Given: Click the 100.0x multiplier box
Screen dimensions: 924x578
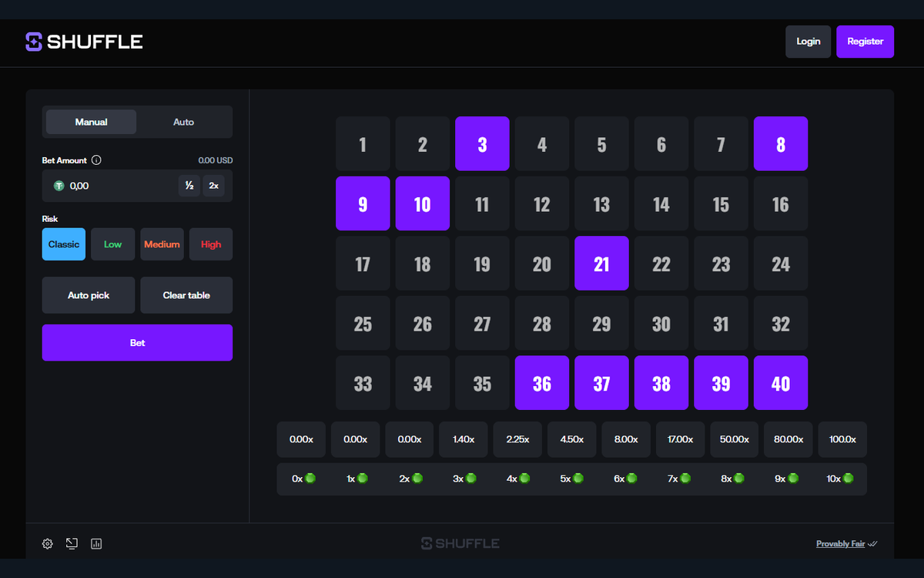Looking at the screenshot, I should pos(842,439).
